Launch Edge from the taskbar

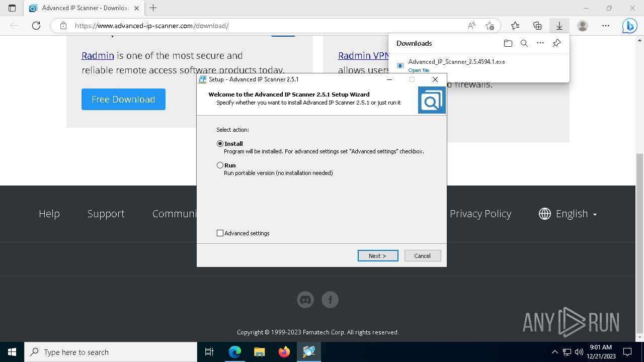tap(235, 352)
